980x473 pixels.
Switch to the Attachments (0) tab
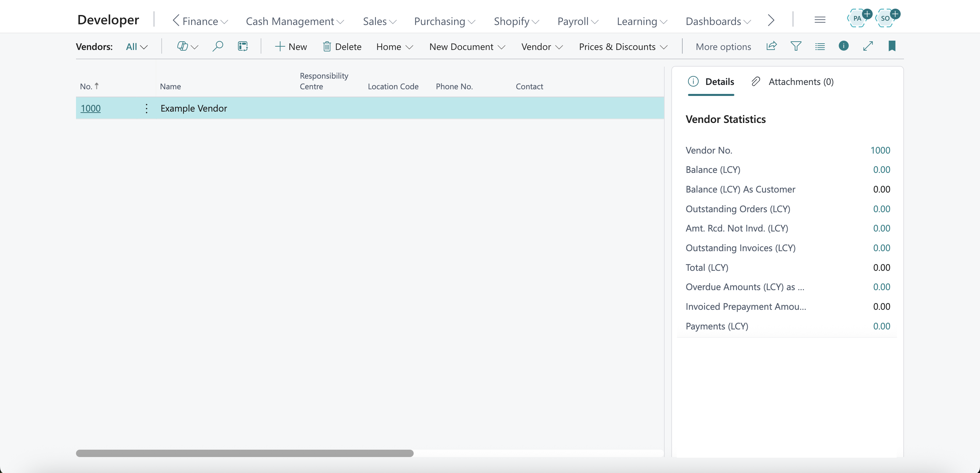pos(793,82)
